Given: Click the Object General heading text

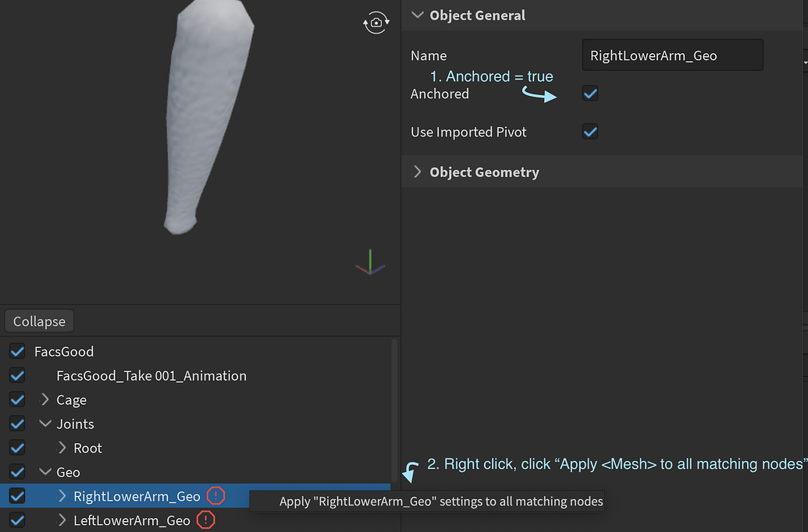Looking at the screenshot, I should [477, 16].
